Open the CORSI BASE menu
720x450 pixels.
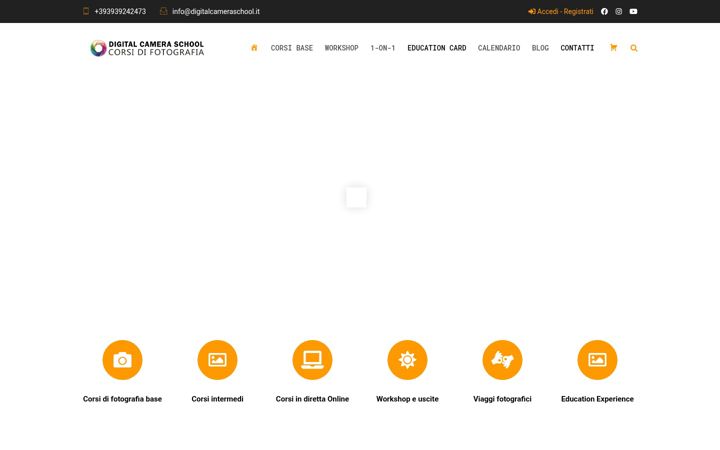click(x=292, y=48)
